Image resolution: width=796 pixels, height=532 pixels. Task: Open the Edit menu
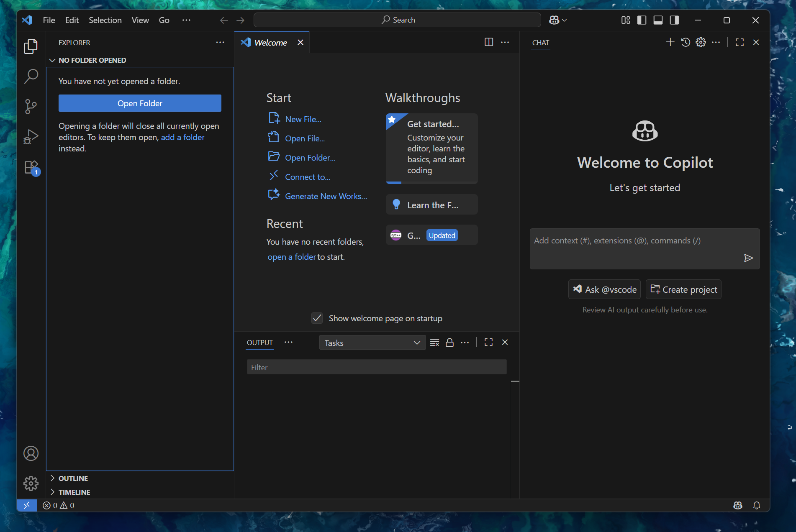tap(72, 20)
